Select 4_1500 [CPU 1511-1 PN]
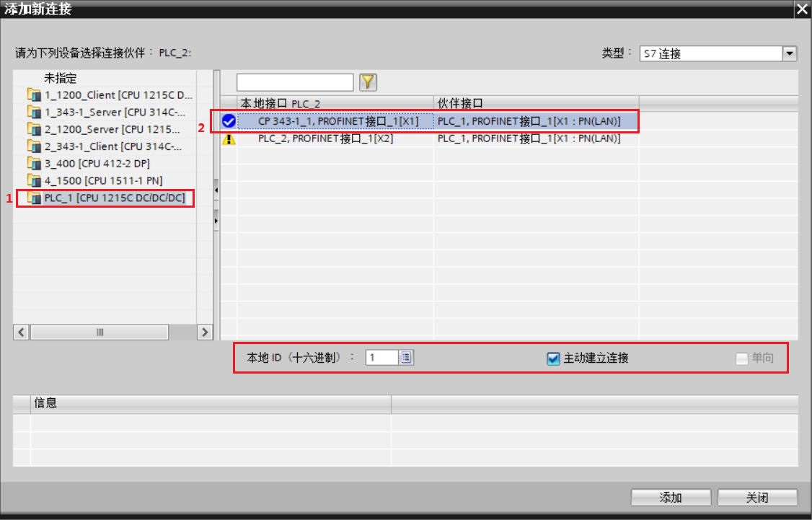Viewport: 812px width, 520px height. (x=103, y=180)
